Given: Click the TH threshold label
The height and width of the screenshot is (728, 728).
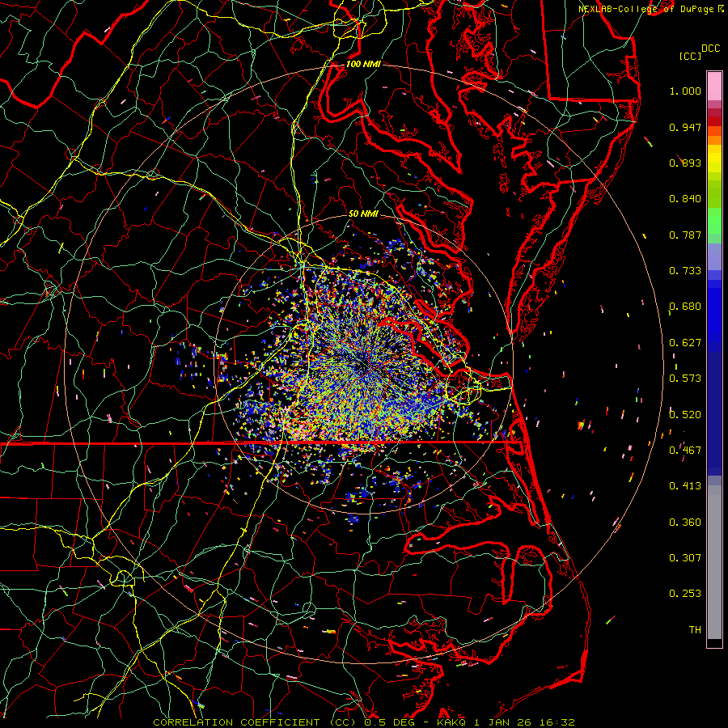Looking at the screenshot, I should pyautogui.click(x=695, y=629).
